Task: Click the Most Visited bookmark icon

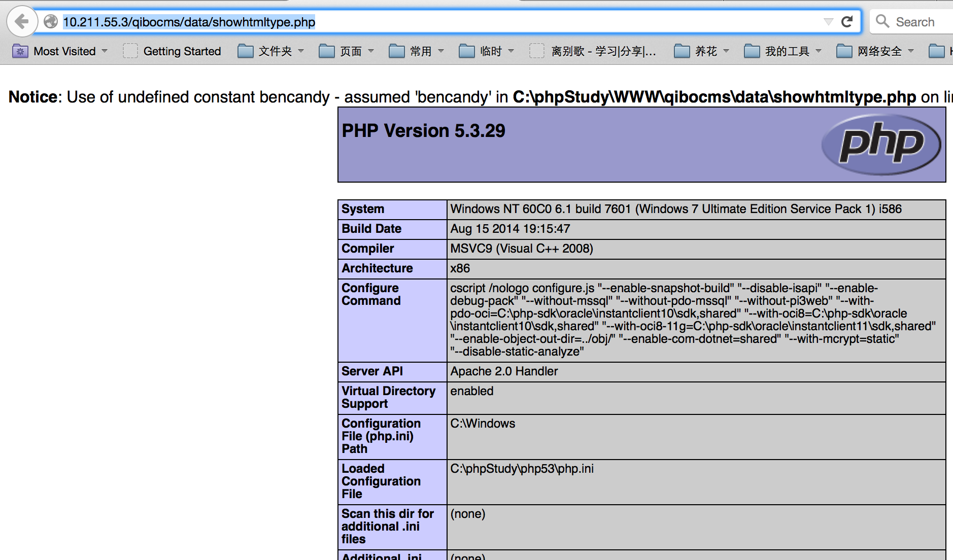Action: coord(20,51)
